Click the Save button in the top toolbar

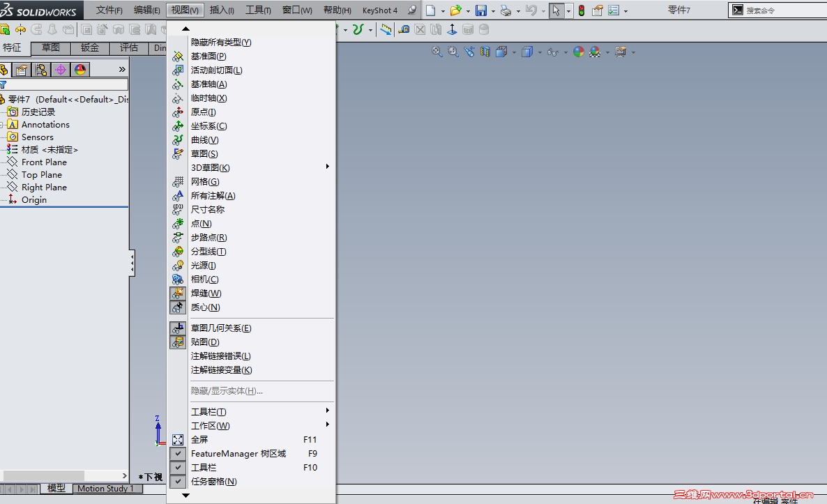click(482, 10)
